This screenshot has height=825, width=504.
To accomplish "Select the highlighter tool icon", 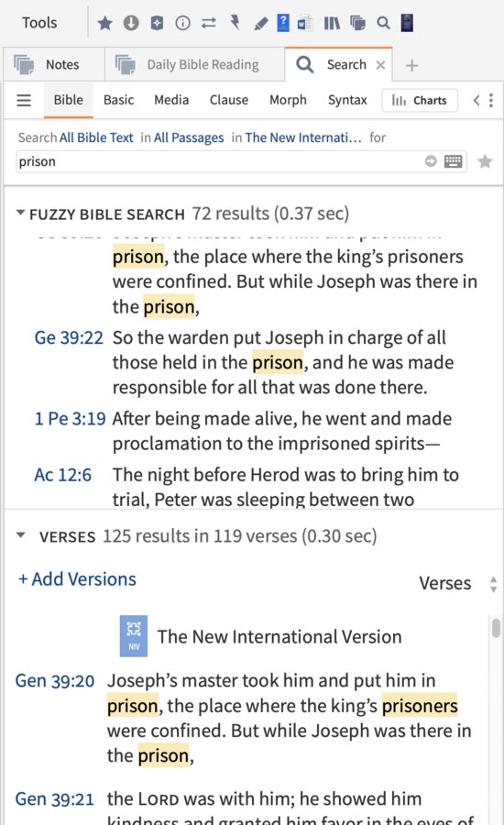I will [260, 23].
